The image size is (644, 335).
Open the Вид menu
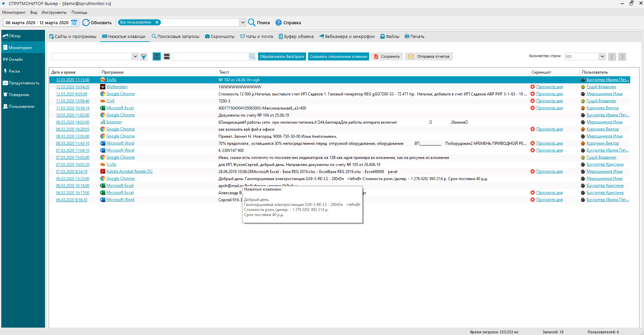pos(34,12)
